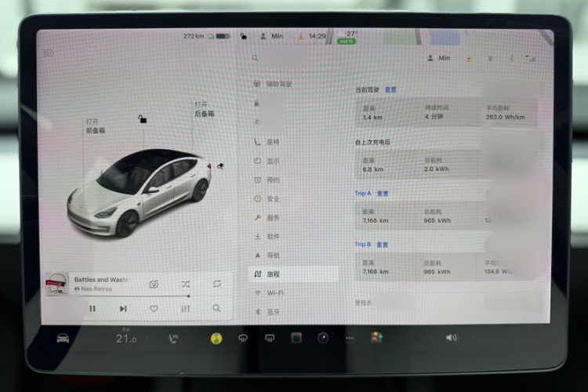Screen dimensions: 588x392
Task: Open the 辅助驾驶 autopilot settings menu
Action: click(273, 84)
